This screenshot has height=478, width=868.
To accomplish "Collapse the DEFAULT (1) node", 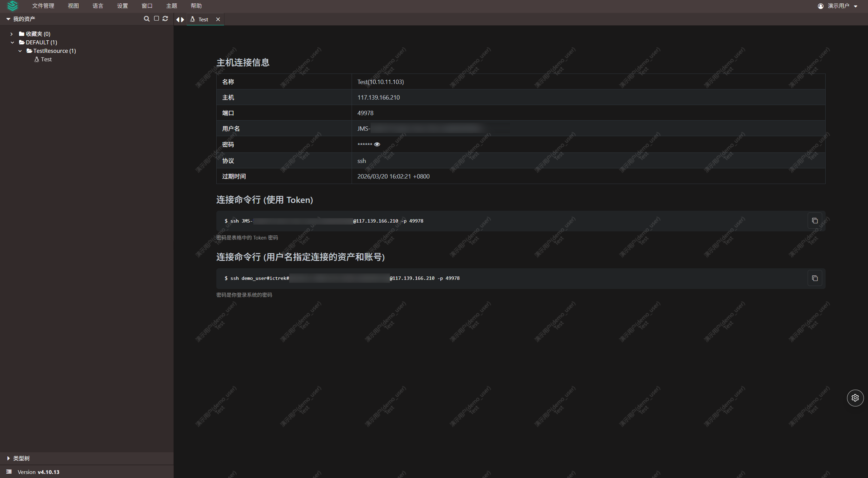I will click(12, 42).
